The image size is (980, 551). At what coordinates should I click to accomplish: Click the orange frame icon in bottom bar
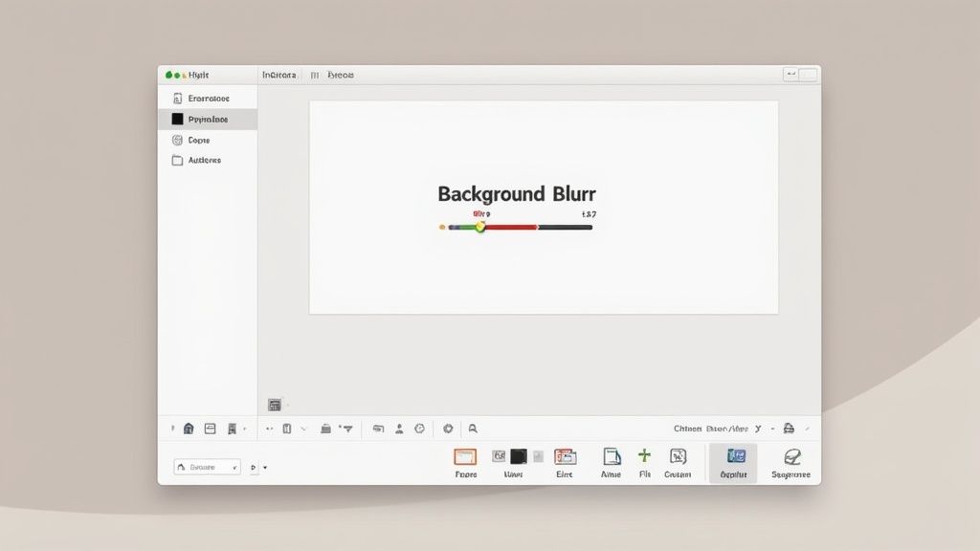465,457
